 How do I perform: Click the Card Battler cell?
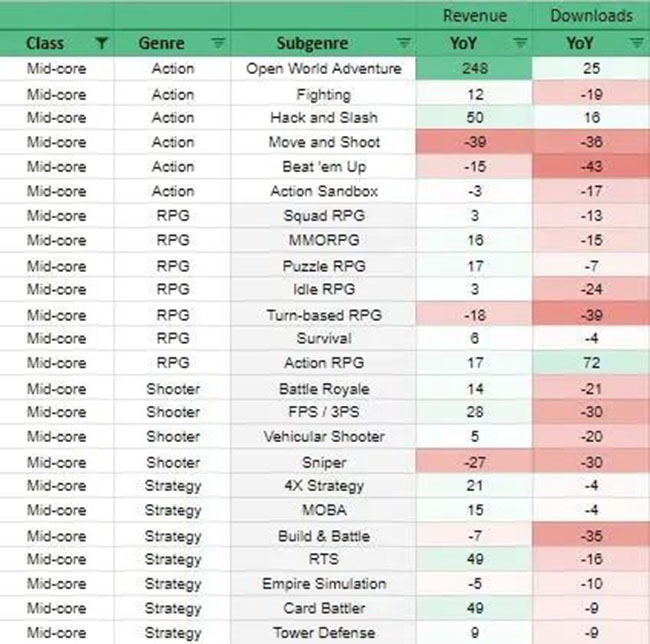(x=323, y=608)
